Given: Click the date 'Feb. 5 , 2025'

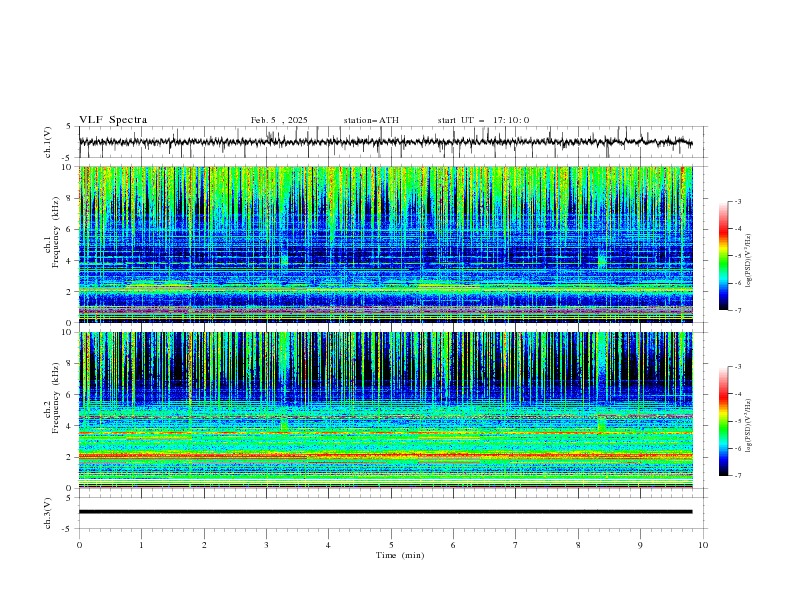Looking at the screenshot, I should (x=279, y=120).
